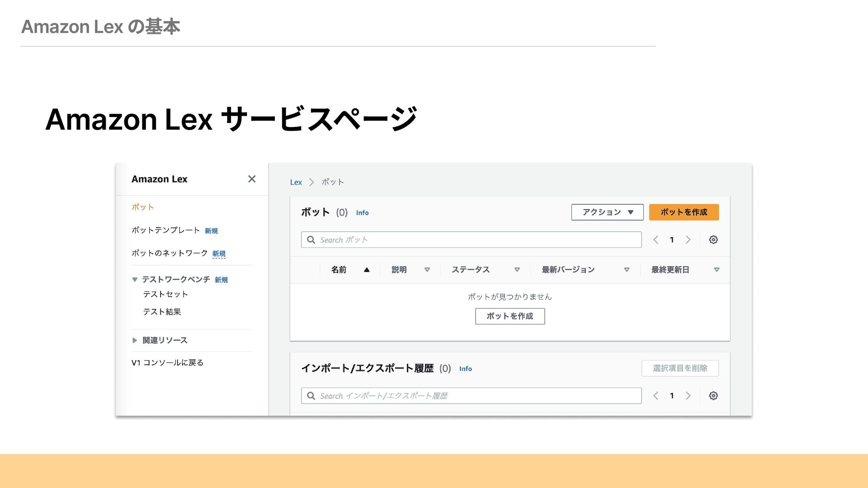Click the 説明 column header
The height and width of the screenshot is (488, 868).
(x=399, y=270)
